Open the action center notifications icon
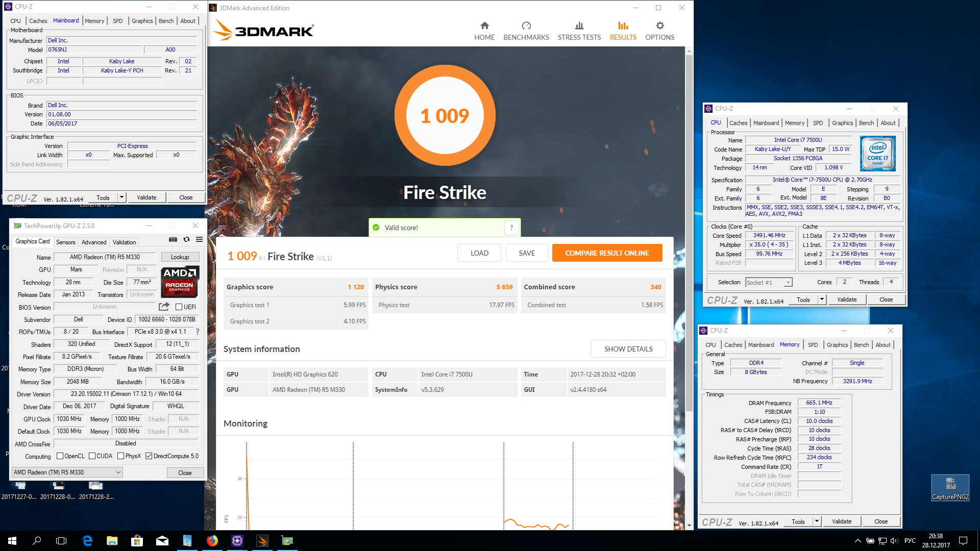 click(963, 541)
